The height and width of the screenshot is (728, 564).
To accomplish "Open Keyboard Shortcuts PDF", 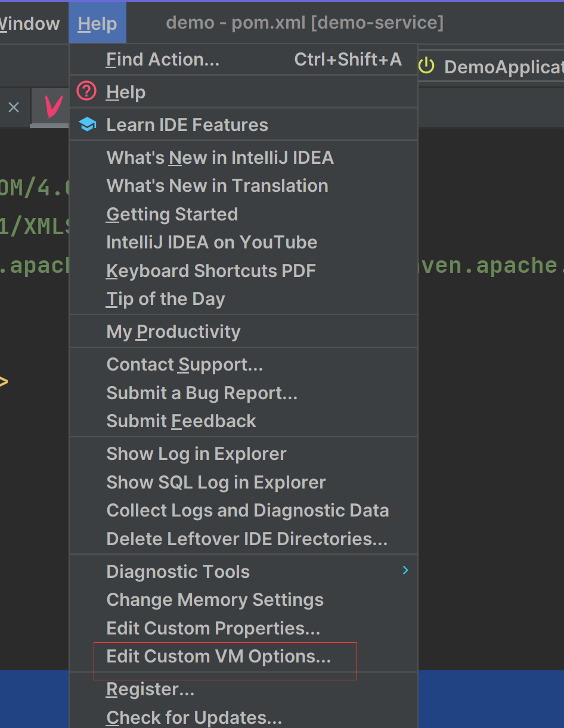I will tap(211, 271).
